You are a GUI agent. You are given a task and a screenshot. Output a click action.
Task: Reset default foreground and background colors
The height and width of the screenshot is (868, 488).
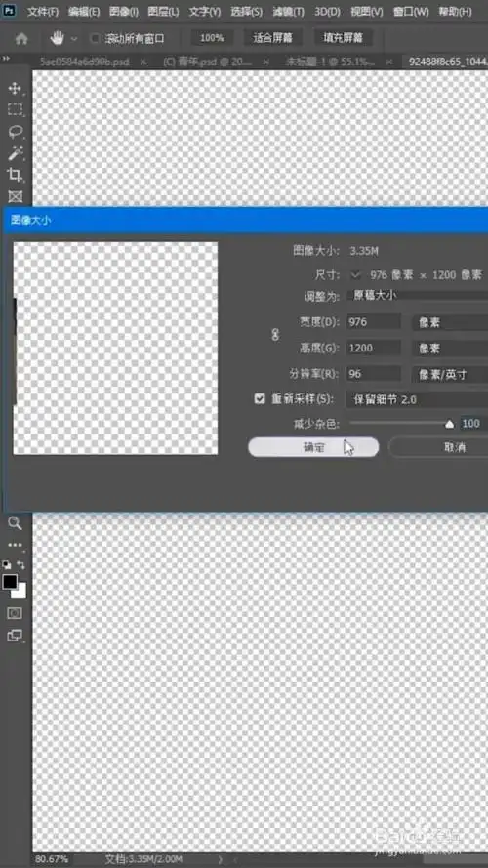pos(7,564)
